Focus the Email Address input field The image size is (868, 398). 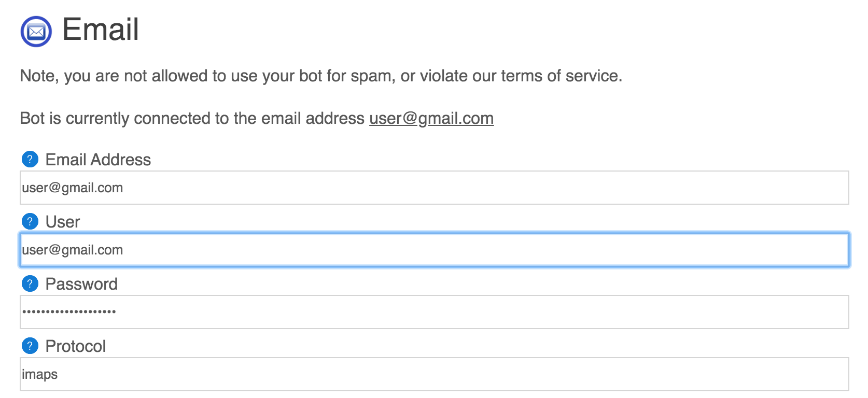click(x=435, y=188)
